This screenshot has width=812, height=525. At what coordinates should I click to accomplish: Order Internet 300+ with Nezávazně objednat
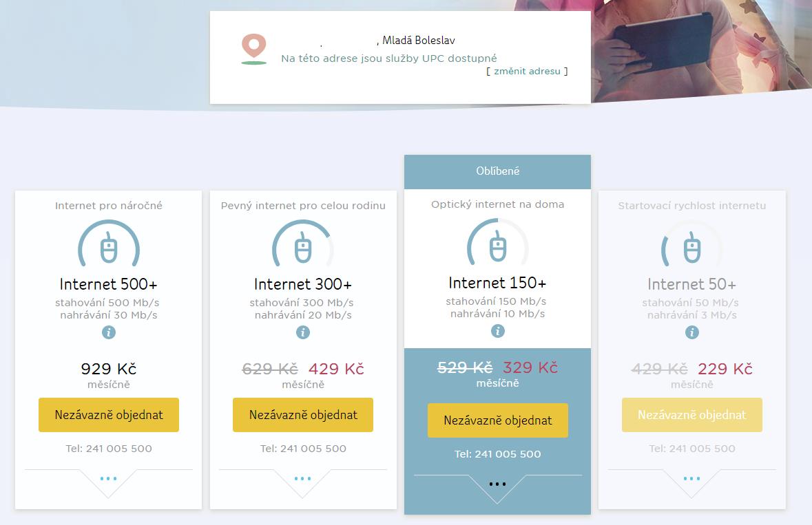click(x=303, y=415)
